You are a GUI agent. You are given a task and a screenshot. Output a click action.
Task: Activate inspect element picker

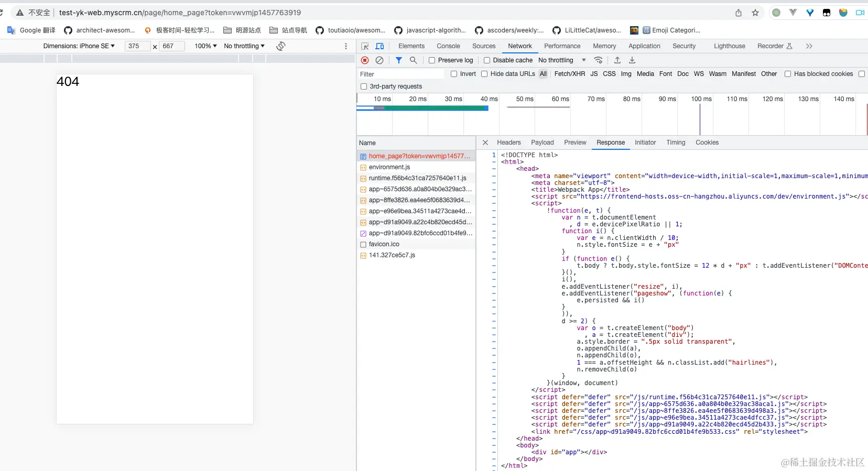[x=365, y=46]
